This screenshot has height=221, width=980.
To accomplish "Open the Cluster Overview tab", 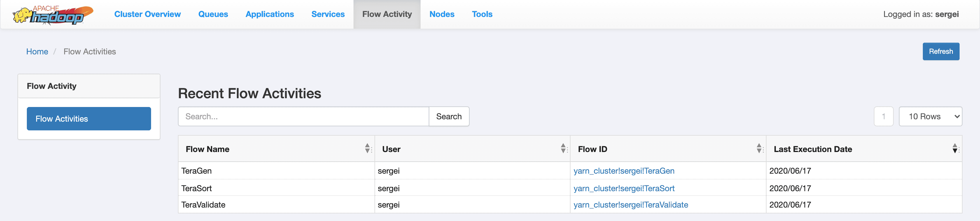I will click(148, 14).
